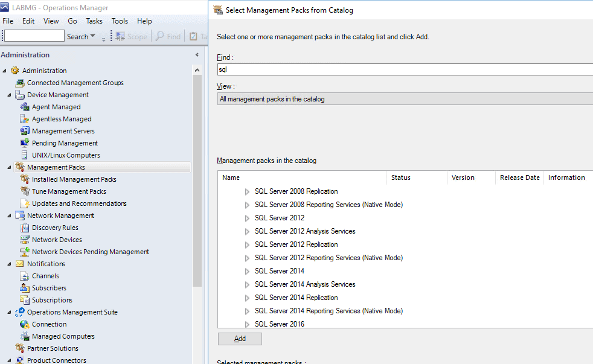Click the Network Devices icon
This screenshot has height=364, width=593.
[x=25, y=239]
